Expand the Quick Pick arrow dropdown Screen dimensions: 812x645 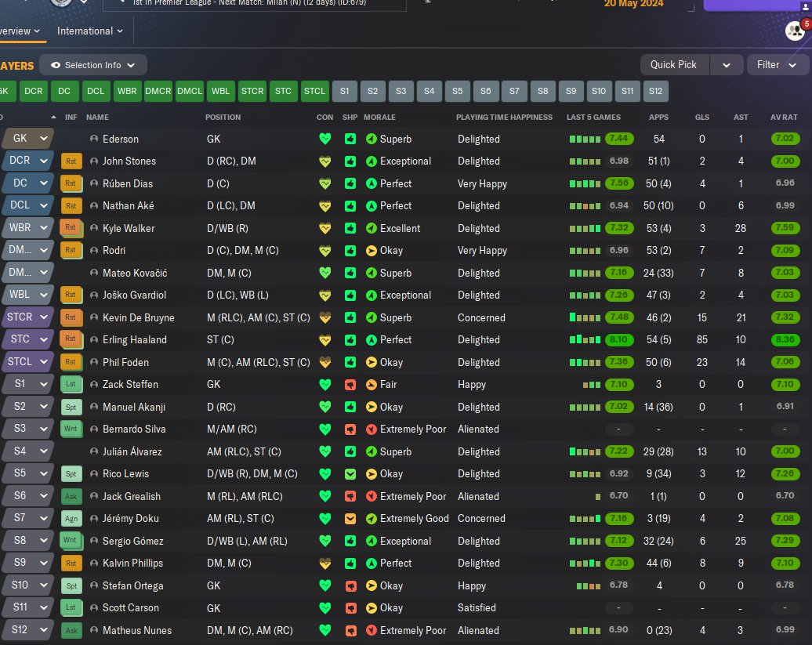(727, 65)
